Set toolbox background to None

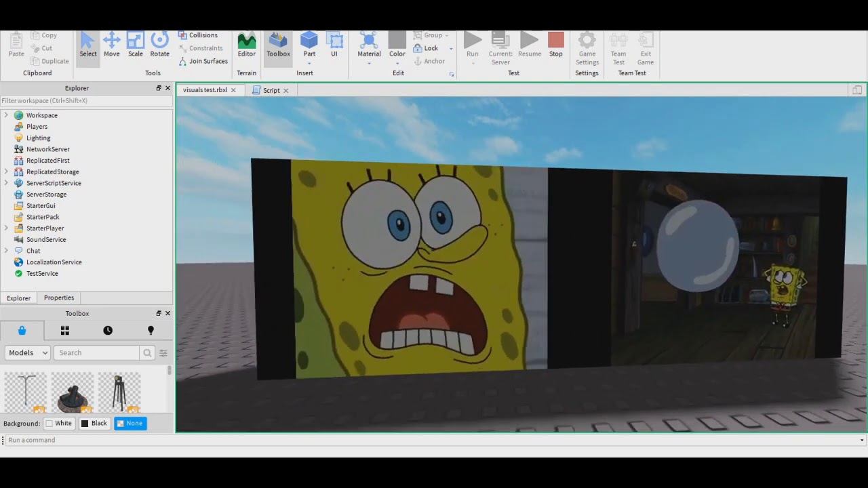[x=130, y=424]
